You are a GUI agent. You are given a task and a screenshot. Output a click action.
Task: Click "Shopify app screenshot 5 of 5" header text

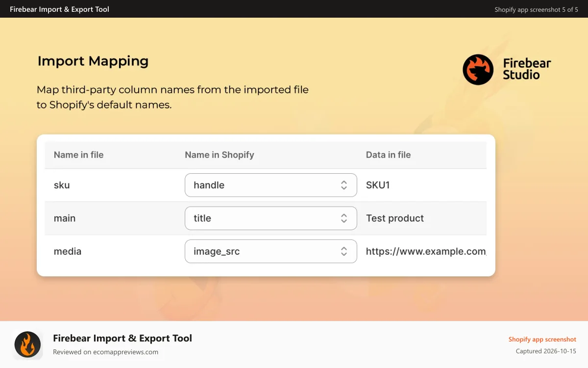(537, 9)
